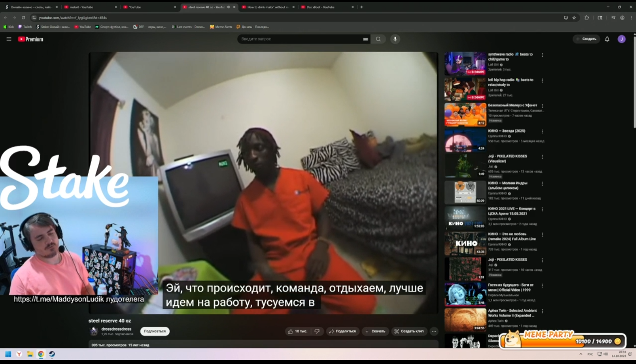Share video via Поделиться button
The image size is (636, 364).
coord(343,331)
